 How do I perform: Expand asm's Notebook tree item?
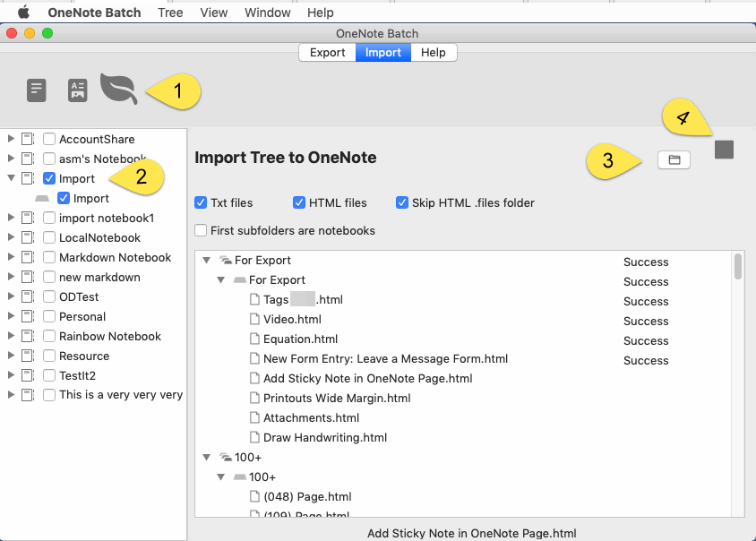pyautogui.click(x=11, y=159)
